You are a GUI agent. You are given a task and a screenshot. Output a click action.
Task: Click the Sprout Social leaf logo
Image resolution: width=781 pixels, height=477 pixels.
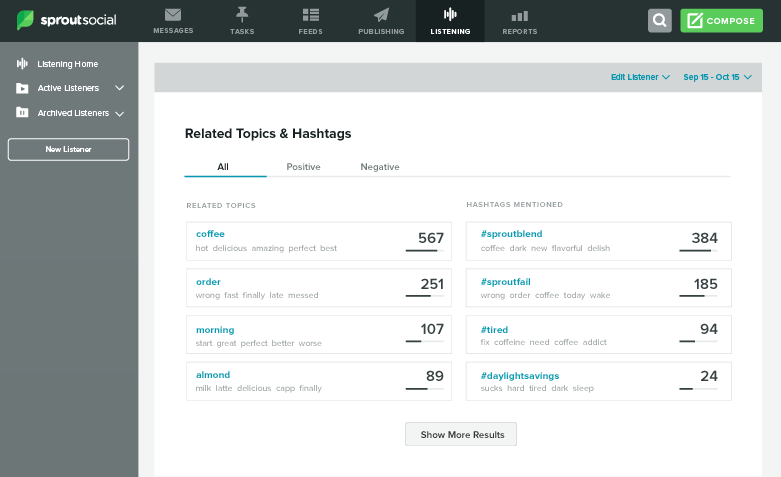tap(25, 20)
